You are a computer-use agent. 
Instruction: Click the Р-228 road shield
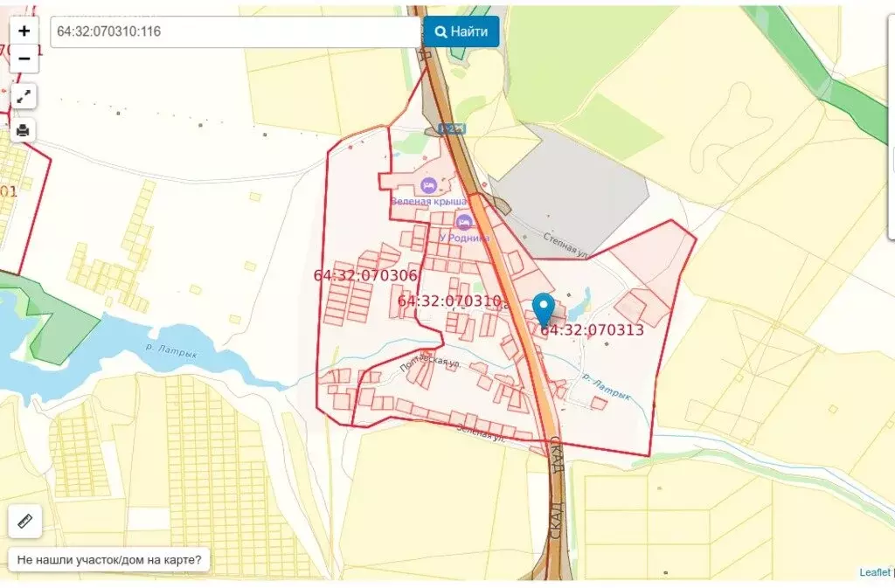(452, 128)
